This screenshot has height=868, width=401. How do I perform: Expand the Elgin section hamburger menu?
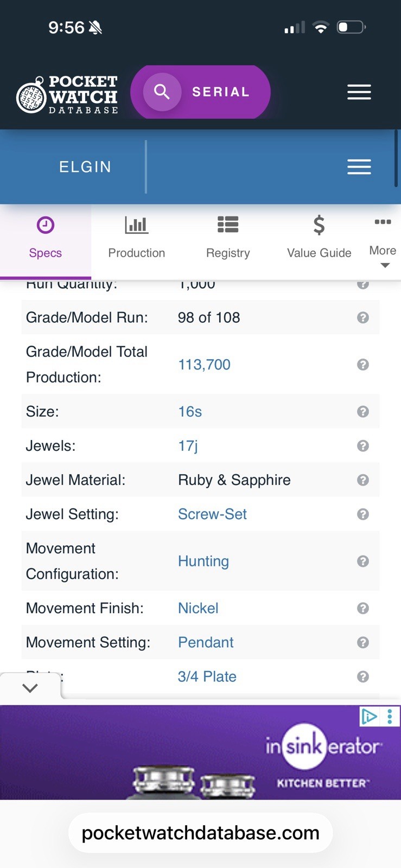point(359,167)
